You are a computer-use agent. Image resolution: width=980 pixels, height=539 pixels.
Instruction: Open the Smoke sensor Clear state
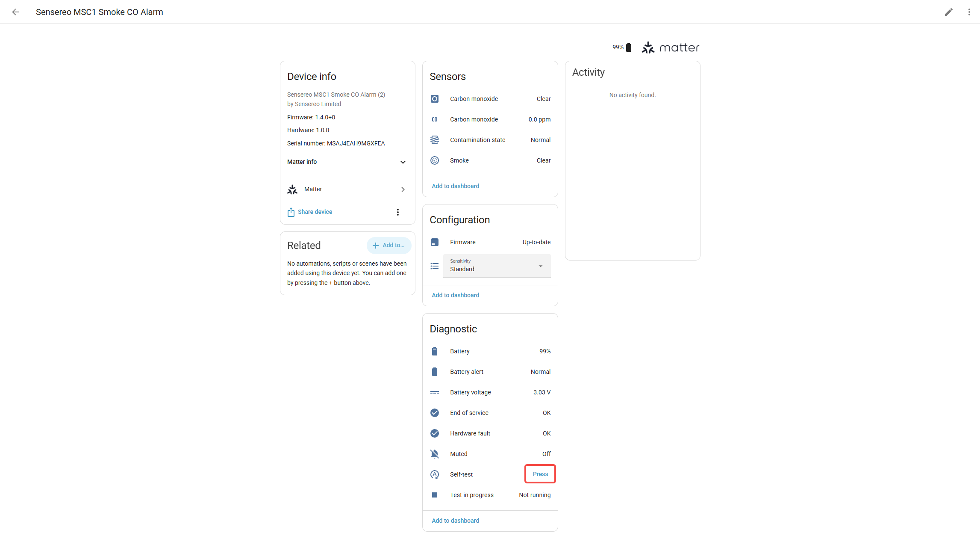coord(544,160)
